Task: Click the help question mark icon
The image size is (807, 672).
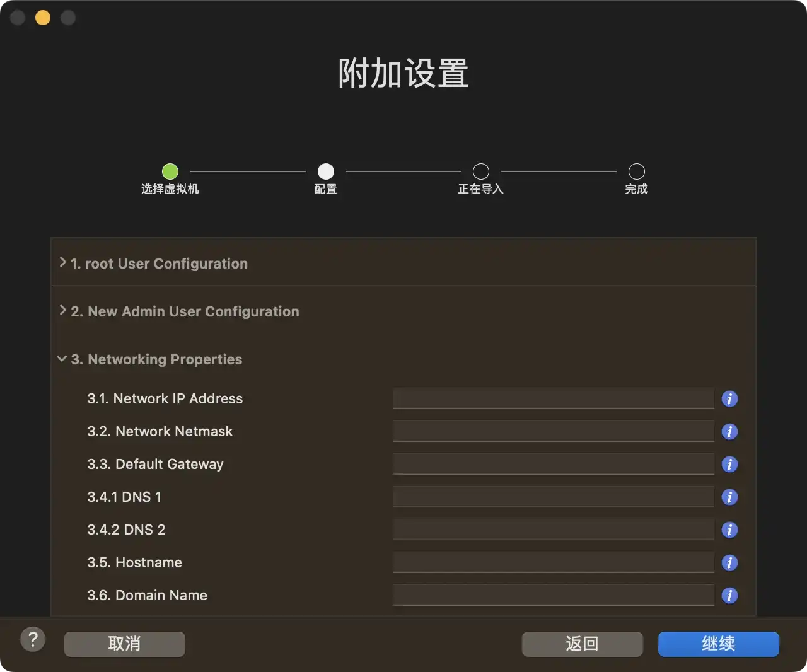Action: [x=33, y=639]
